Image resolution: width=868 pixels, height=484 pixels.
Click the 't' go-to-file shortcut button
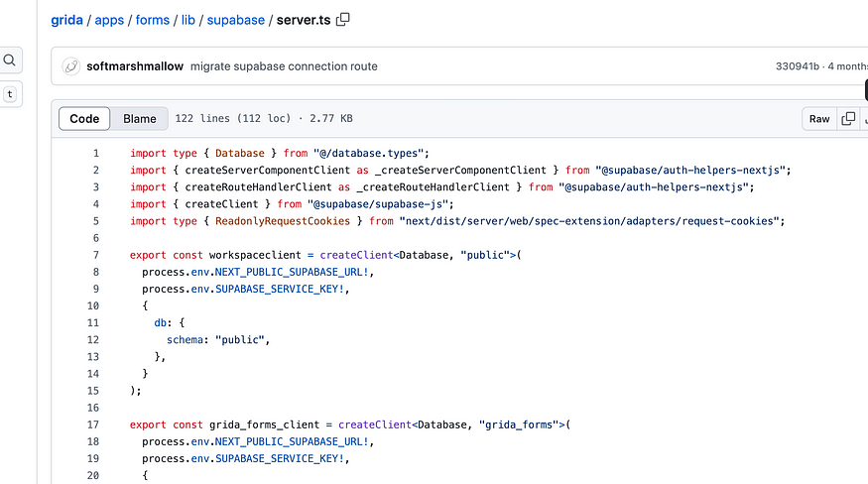coord(10,94)
